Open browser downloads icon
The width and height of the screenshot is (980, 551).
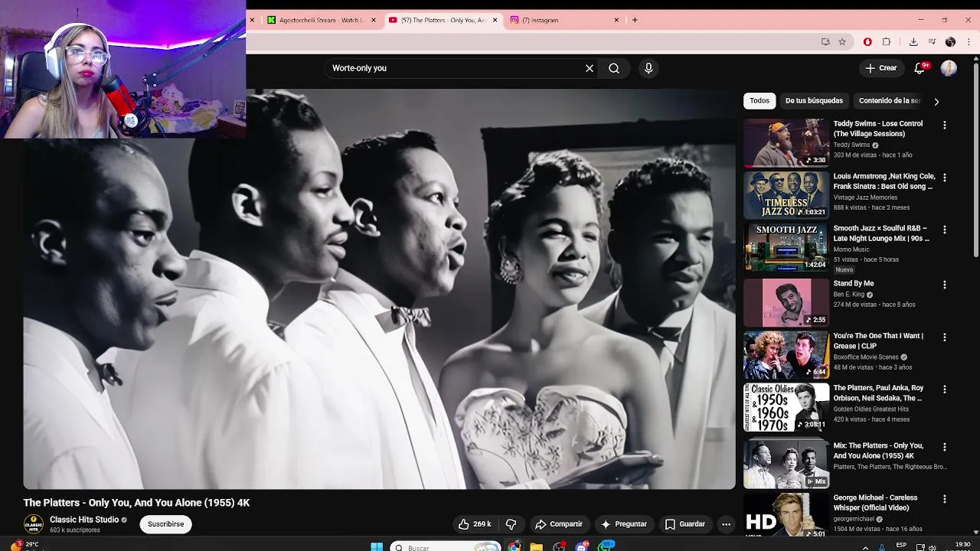click(913, 42)
